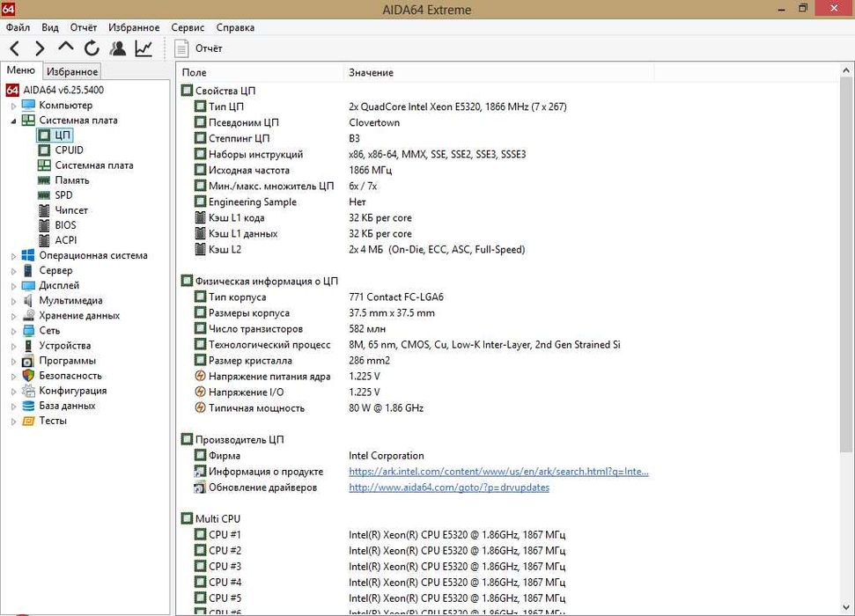Image resolution: width=855 pixels, height=616 pixels.
Task: Open the Справка menu
Action: tap(235, 27)
